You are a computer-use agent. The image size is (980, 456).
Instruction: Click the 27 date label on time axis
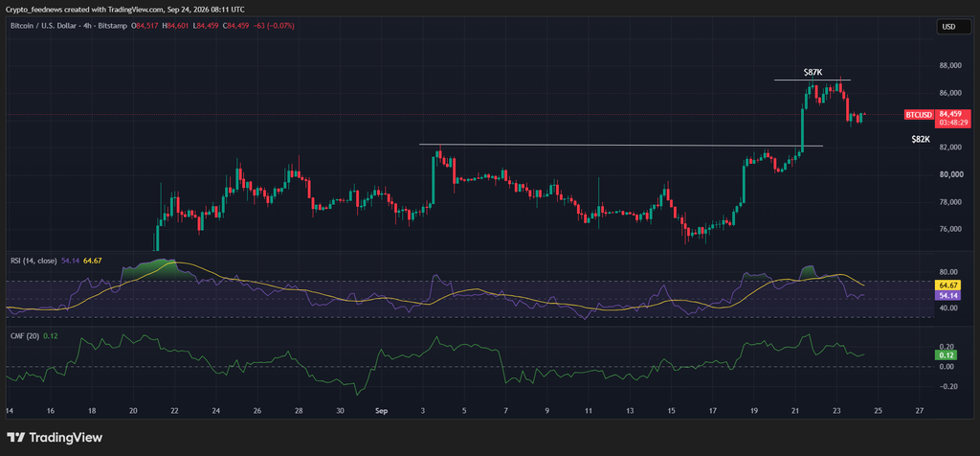(919, 411)
